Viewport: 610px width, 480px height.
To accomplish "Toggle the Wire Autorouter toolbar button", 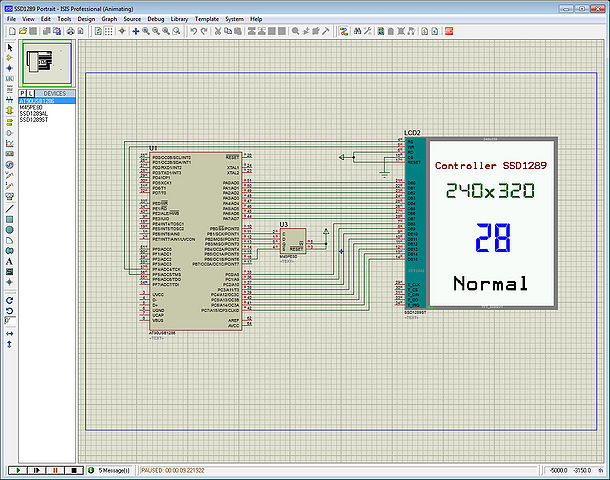I will click(x=344, y=31).
